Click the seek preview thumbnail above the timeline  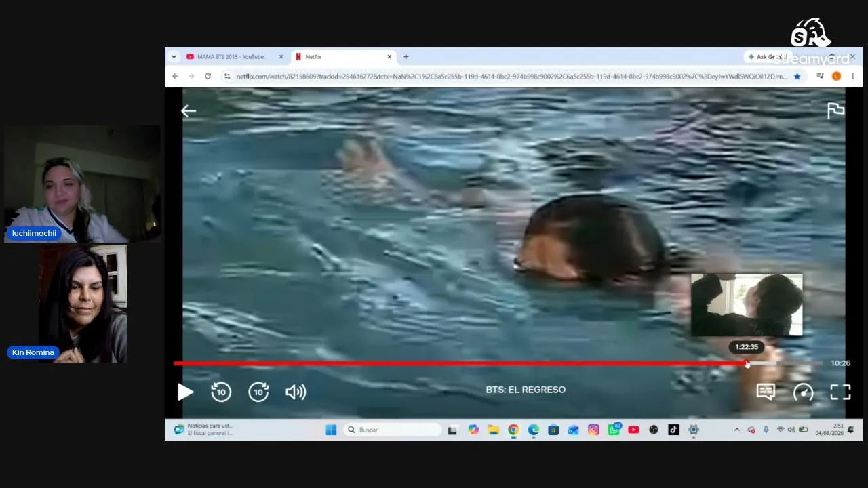(747, 305)
